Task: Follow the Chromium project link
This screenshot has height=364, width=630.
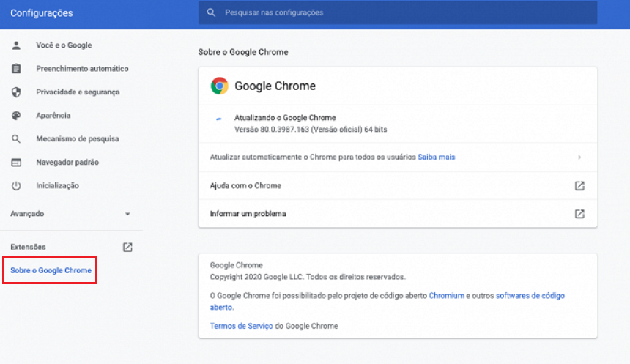Action: click(x=447, y=296)
